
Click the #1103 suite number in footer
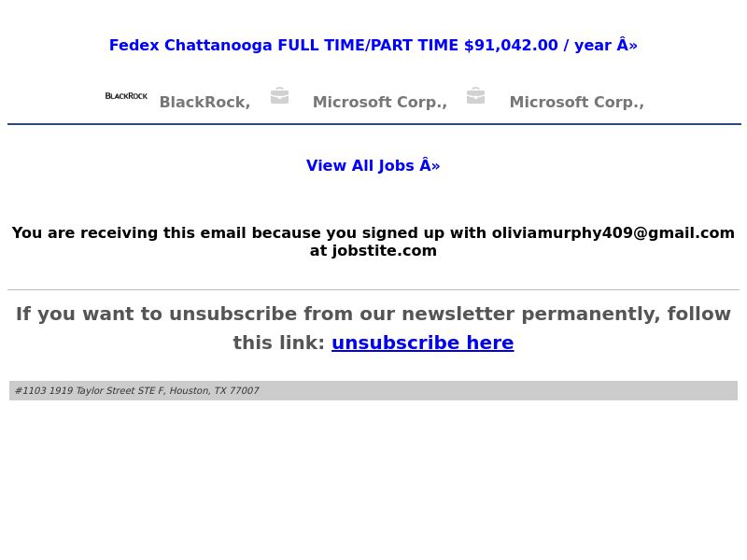pyautogui.click(x=31, y=390)
